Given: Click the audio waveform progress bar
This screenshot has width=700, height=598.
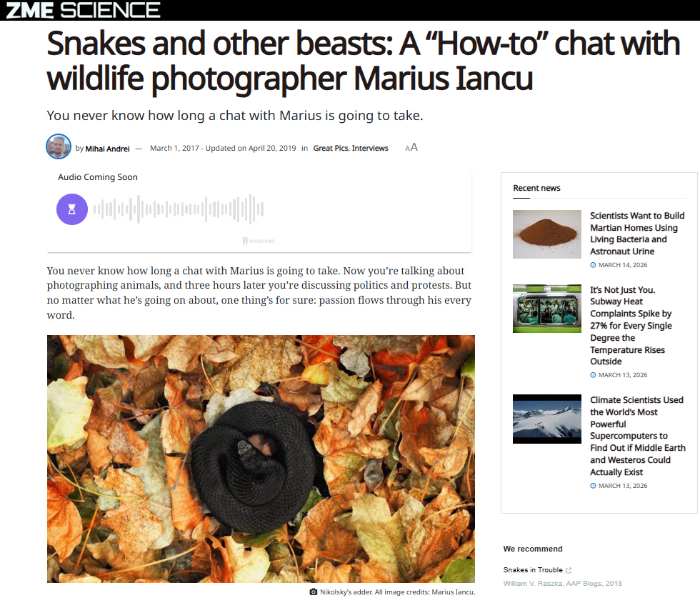Looking at the screenshot, I should pos(179,209).
